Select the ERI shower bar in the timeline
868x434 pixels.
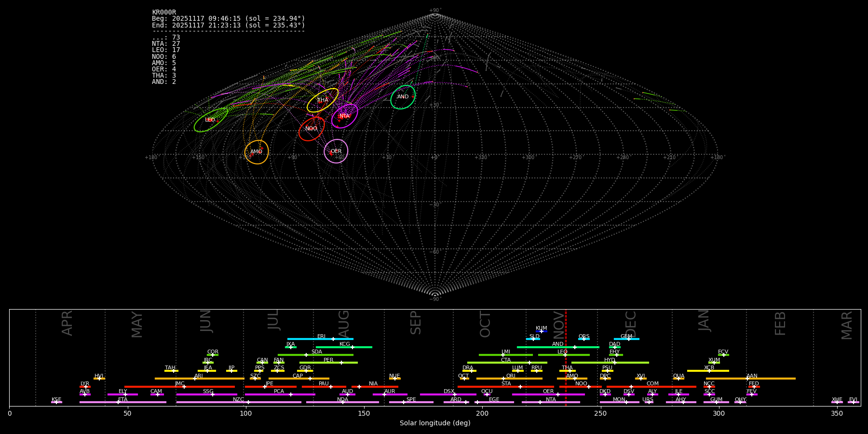pyautogui.click(x=320, y=339)
